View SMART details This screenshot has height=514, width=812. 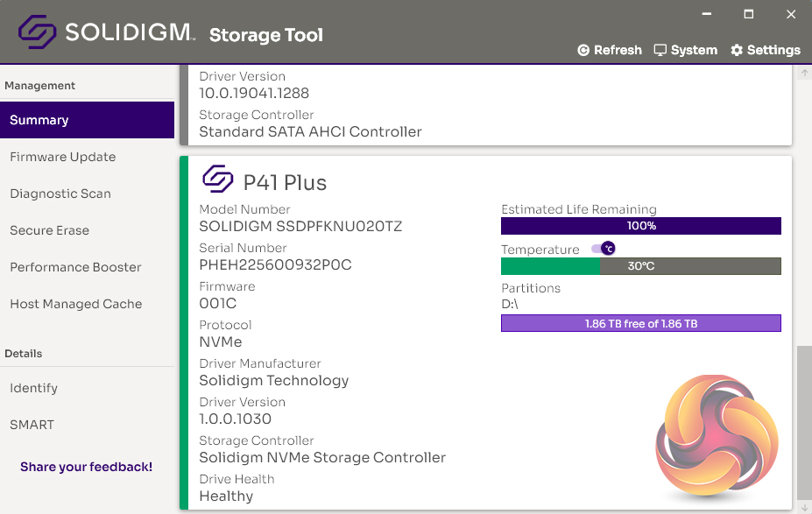click(32, 425)
